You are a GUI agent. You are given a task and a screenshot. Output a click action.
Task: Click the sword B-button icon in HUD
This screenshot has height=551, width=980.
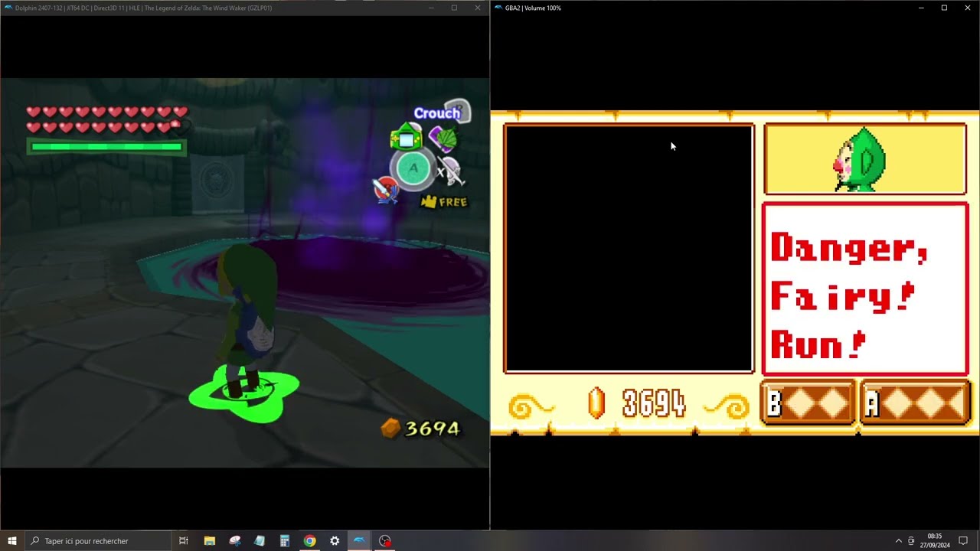[x=386, y=189]
